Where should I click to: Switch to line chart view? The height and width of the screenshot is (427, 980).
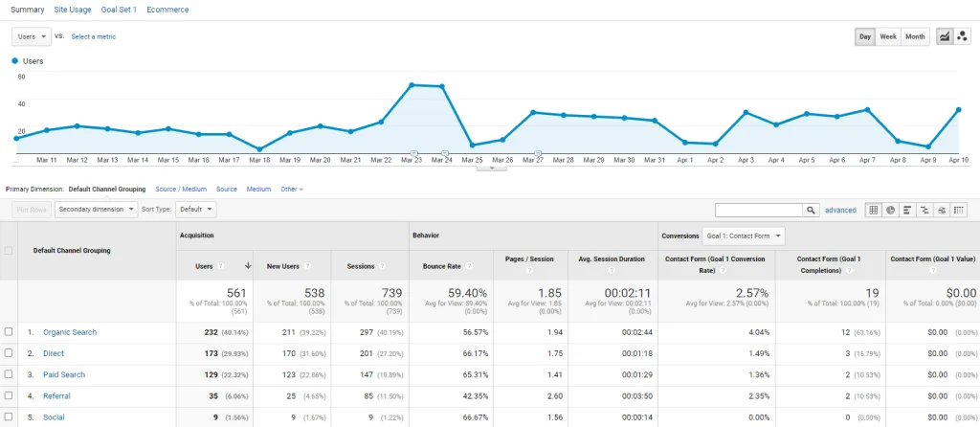click(x=945, y=37)
